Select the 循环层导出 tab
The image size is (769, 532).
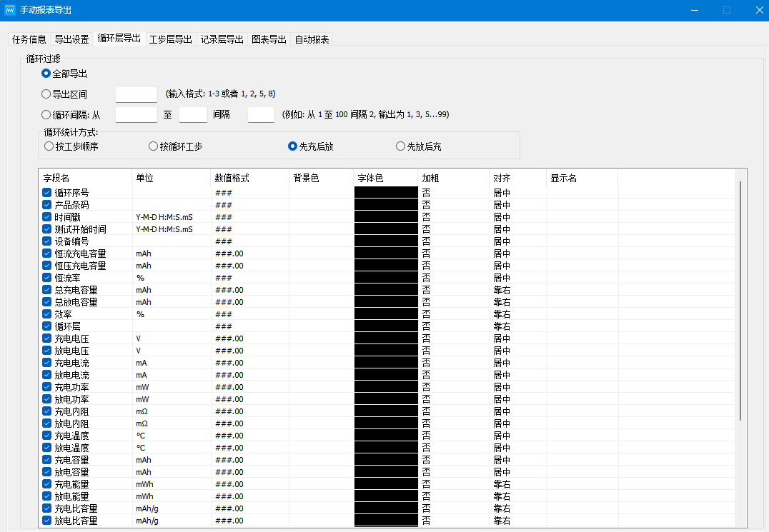pyautogui.click(x=119, y=39)
